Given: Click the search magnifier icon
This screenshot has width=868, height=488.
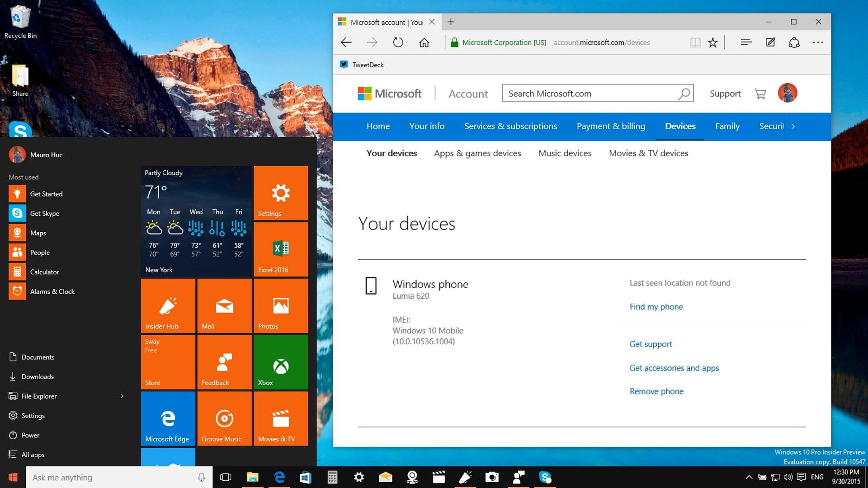Looking at the screenshot, I should pos(684,93).
